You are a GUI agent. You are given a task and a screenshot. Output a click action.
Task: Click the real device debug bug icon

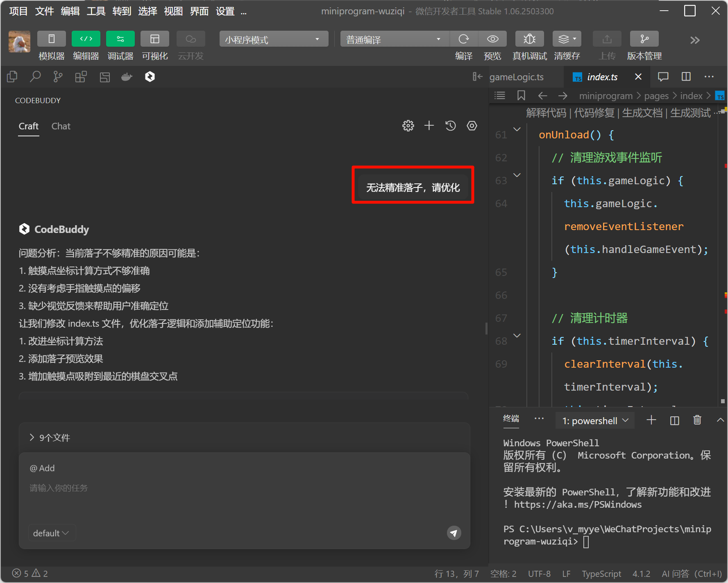529,39
